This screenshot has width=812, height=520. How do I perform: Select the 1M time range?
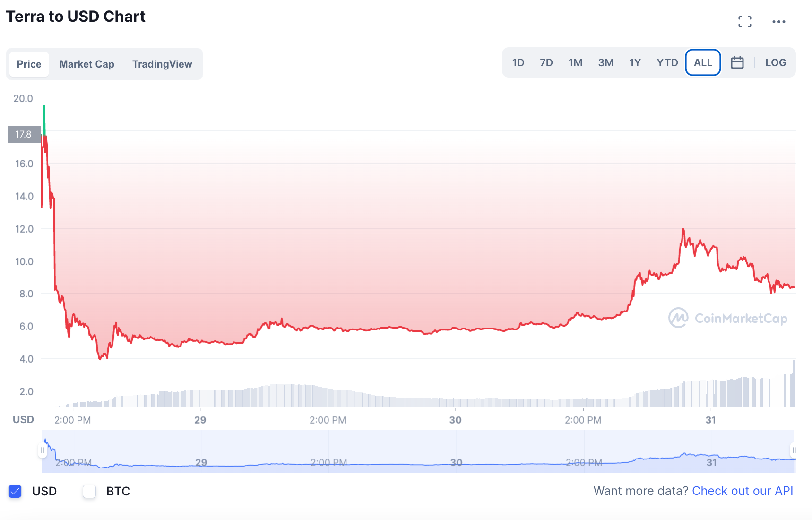575,62
